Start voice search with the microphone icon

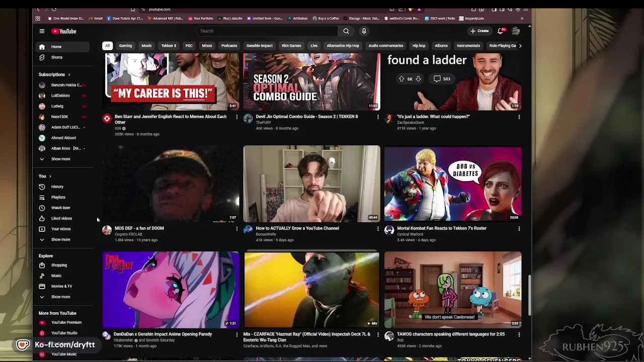[364, 31]
